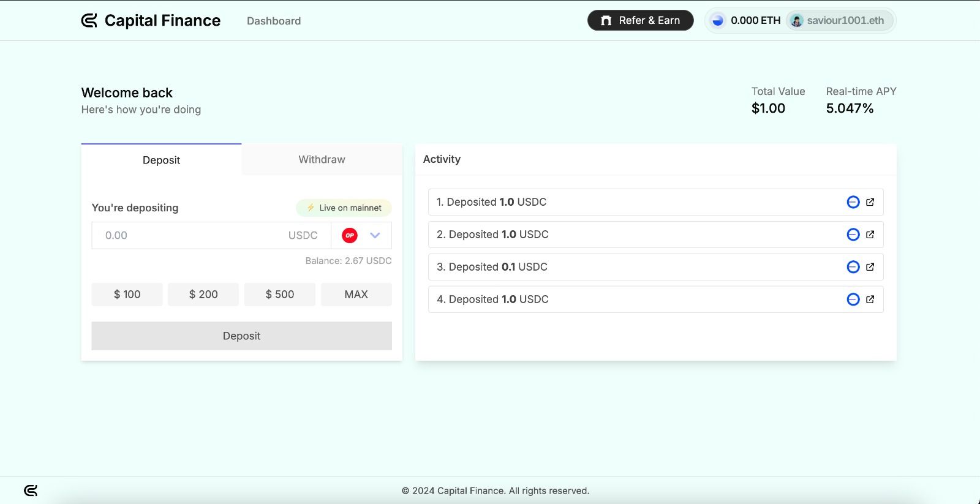
Task: Click the grey Deposit submit button
Action: 242,336
